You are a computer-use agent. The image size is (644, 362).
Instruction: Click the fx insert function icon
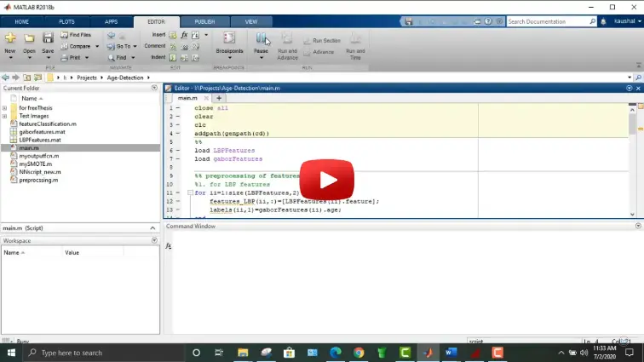[184, 35]
